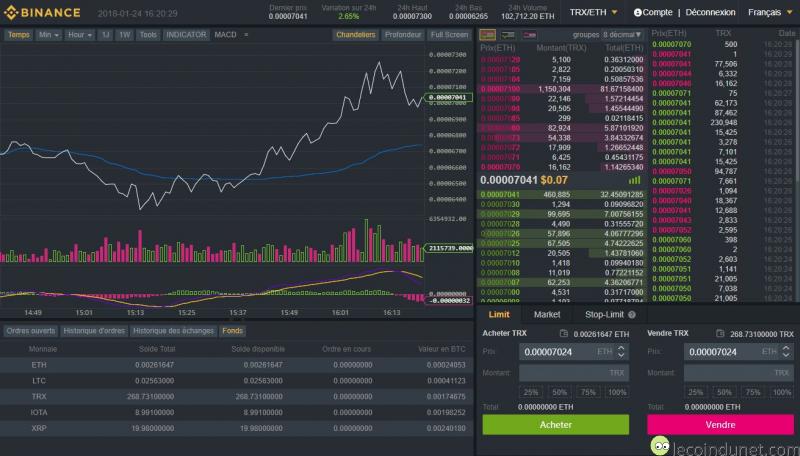This screenshot has height=456, width=800.
Task: Select the 1W chart interval
Action: (124, 35)
